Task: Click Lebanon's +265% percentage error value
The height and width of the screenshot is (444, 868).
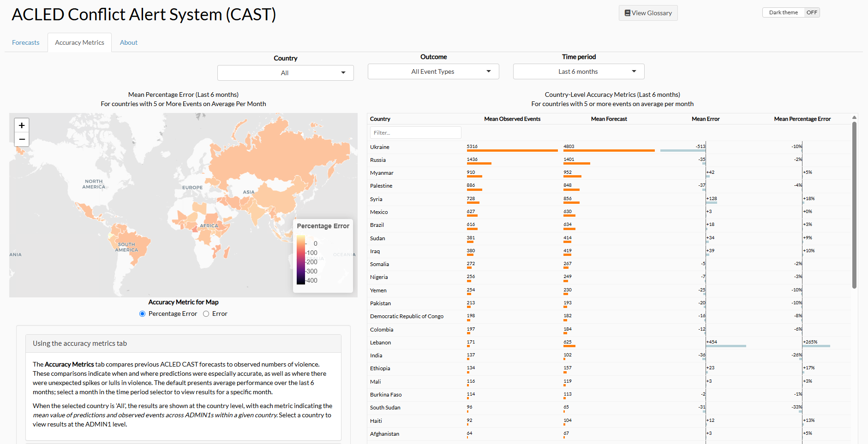Action: (810, 342)
